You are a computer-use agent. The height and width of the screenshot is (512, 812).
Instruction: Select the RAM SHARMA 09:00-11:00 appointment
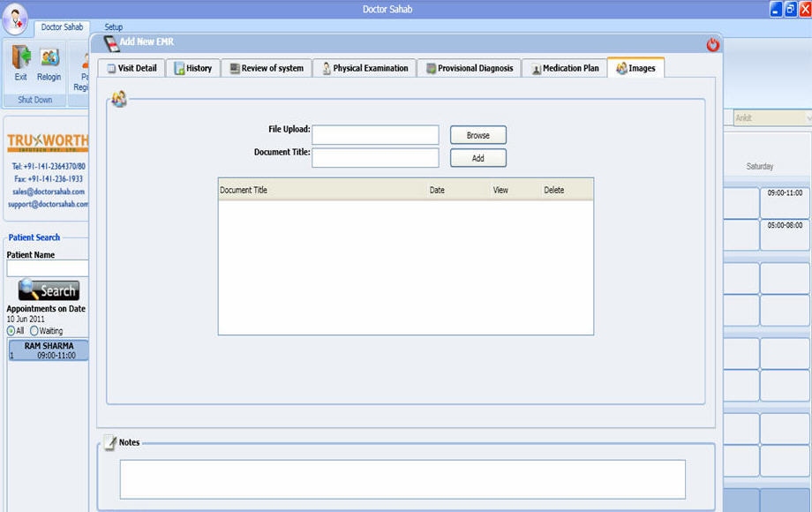tap(49, 350)
